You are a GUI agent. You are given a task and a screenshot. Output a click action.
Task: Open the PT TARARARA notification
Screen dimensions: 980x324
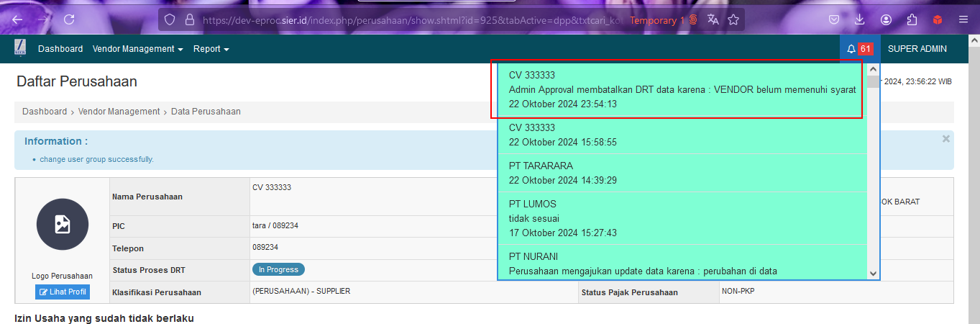click(681, 173)
